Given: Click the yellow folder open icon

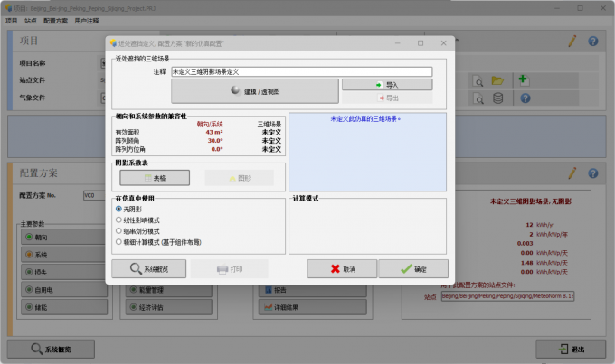Looking at the screenshot, I should 497,80.
